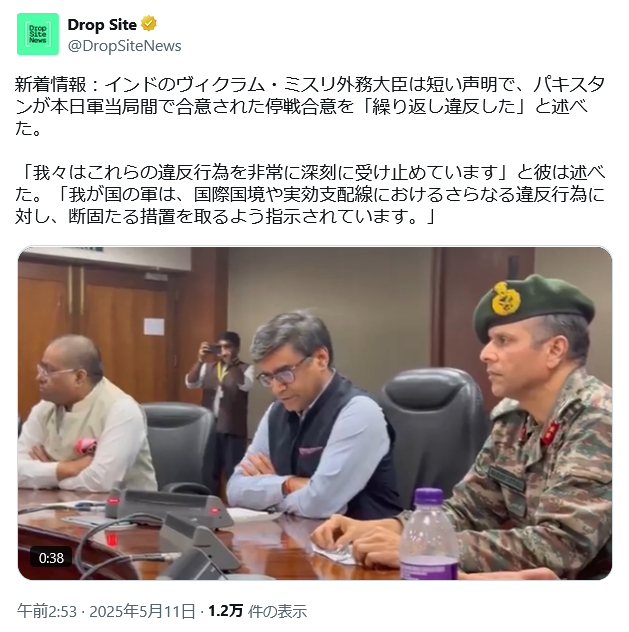Click the 0:38 video duration label
The width and height of the screenshot is (629, 632).
[51, 558]
